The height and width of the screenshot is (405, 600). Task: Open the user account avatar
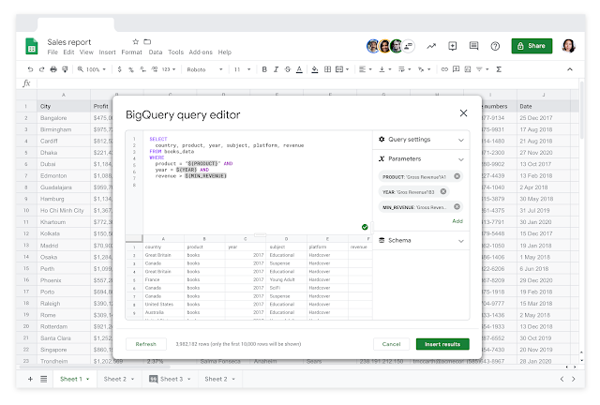569,46
